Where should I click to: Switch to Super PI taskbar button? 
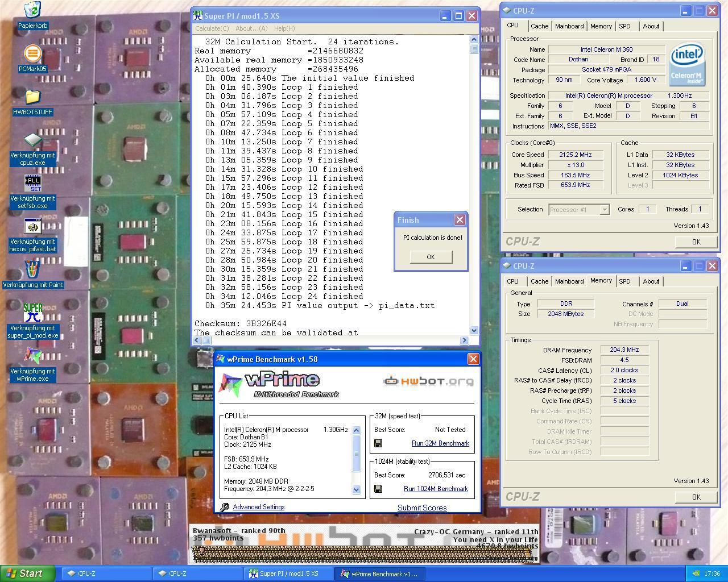point(287,573)
